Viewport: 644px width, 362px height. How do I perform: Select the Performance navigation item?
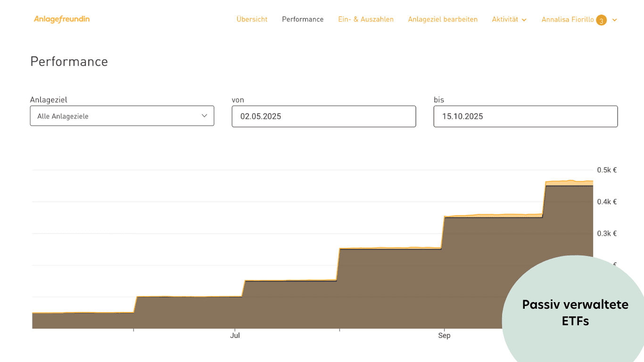click(303, 19)
